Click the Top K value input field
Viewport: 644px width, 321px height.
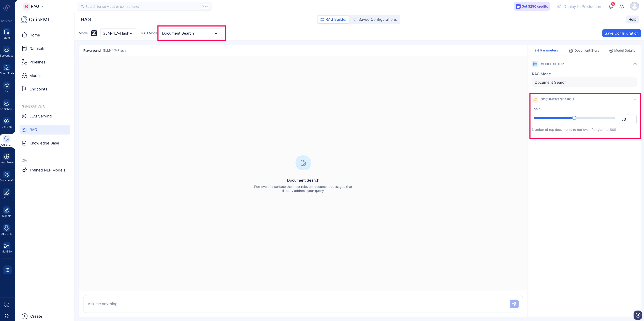(627, 119)
